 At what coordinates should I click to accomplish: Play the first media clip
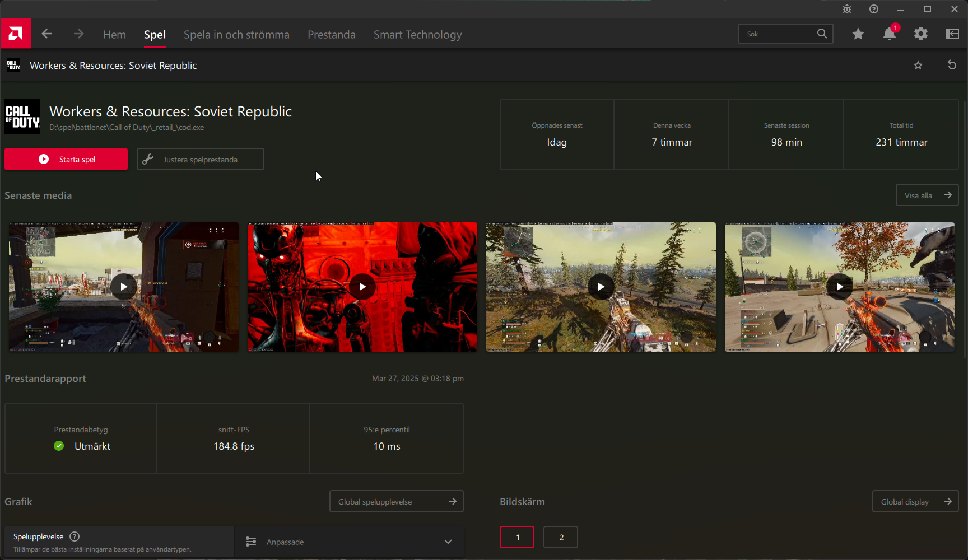click(x=124, y=287)
